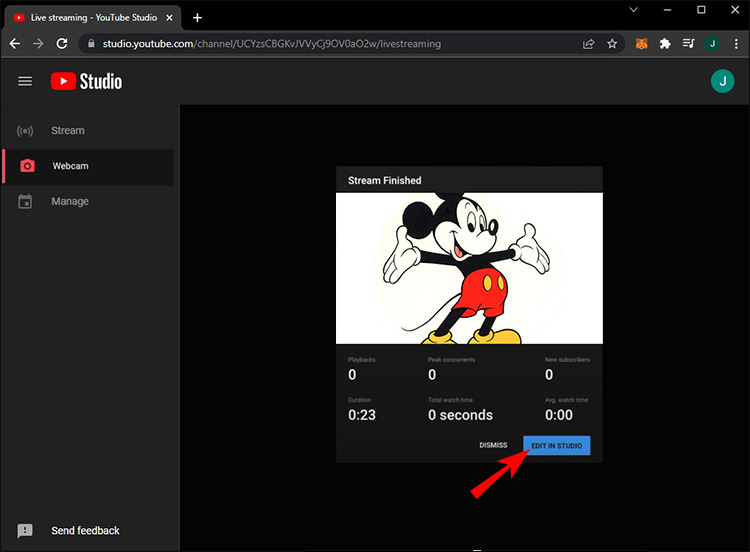The height and width of the screenshot is (552, 750).
Task: Click the 0:00 avg. watch time value
Action: coord(559,415)
